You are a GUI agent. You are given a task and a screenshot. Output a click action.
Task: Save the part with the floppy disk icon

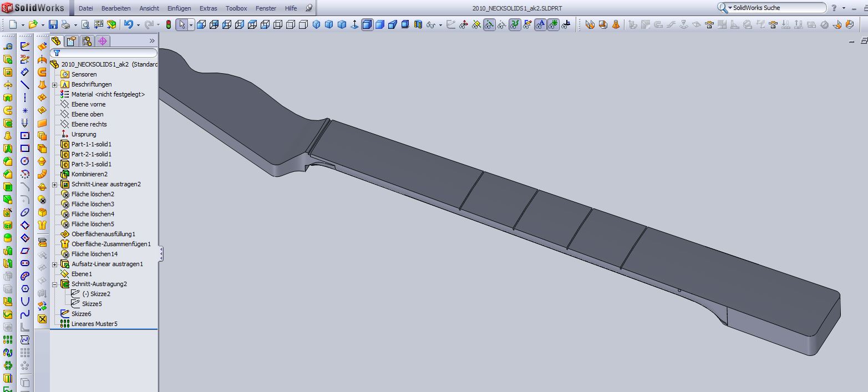53,24
